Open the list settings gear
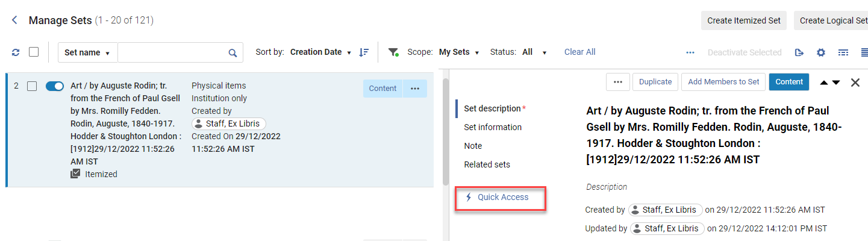 pos(820,52)
